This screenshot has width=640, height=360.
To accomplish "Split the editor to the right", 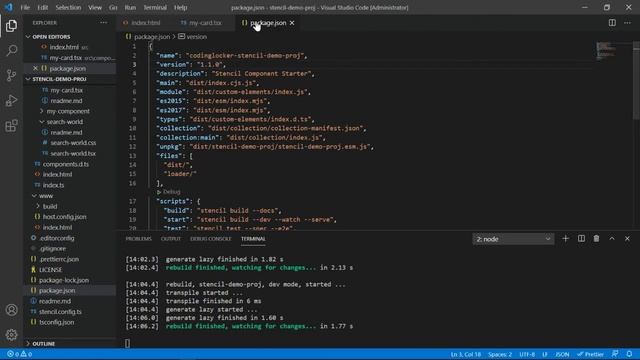I will [x=612, y=23].
